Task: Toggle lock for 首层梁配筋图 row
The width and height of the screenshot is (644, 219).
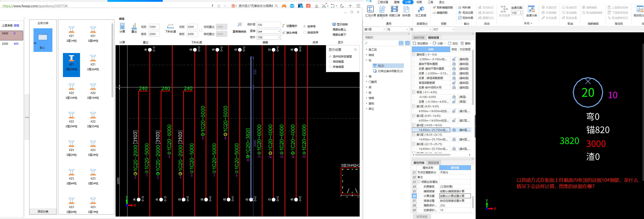Action: click(454, 83)
